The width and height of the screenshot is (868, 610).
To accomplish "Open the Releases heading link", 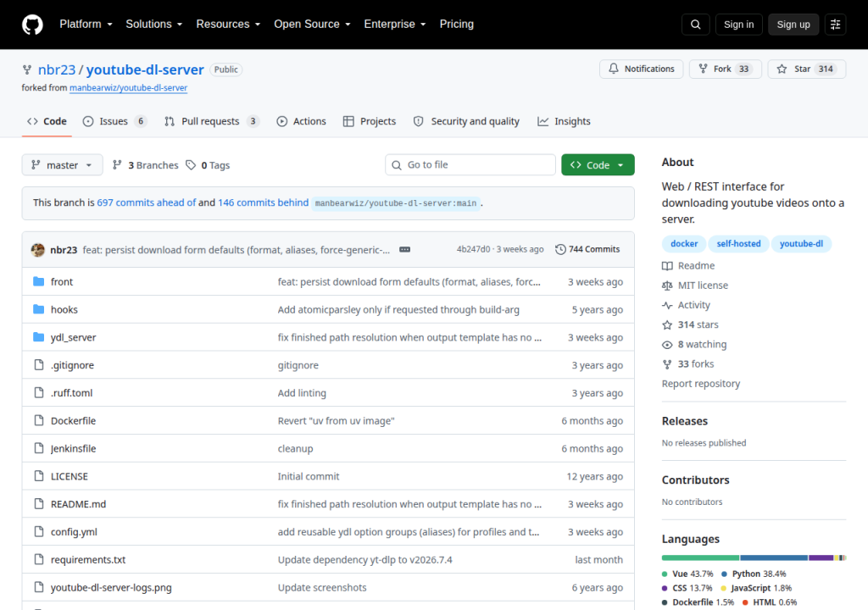I will point(685,421).
